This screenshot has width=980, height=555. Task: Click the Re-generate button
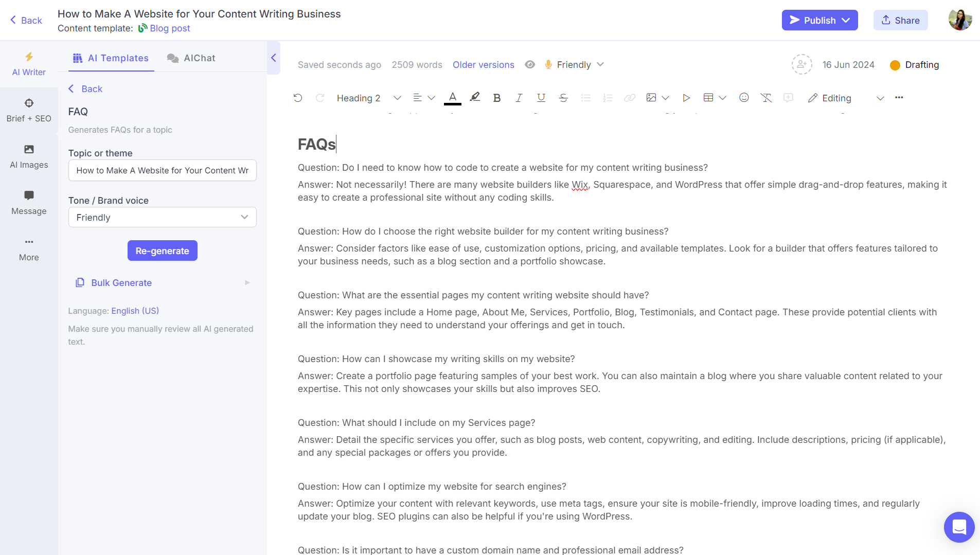coord(162,250)
